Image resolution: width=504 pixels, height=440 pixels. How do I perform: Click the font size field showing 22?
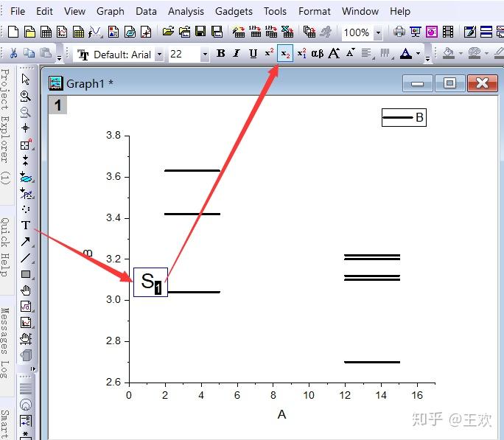(184, 54)
